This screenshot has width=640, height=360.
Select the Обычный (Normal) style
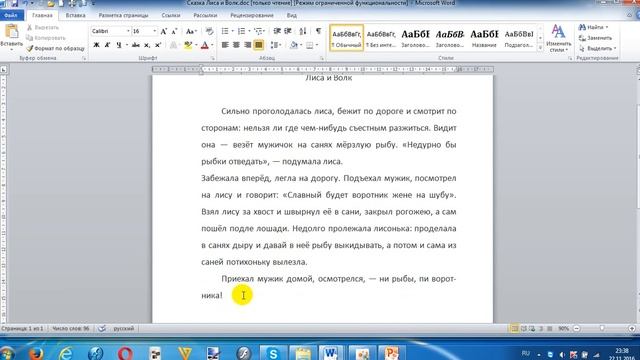pyautogui.click(x=347, y=38)
